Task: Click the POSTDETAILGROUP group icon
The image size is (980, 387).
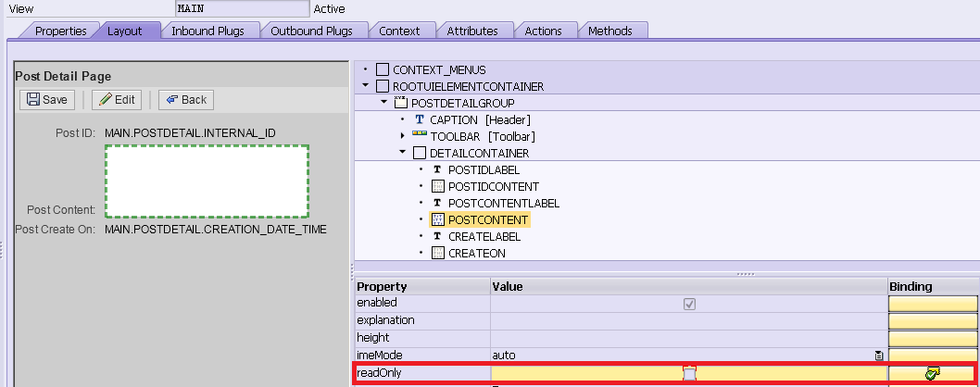Action: [x=401, y=103]
